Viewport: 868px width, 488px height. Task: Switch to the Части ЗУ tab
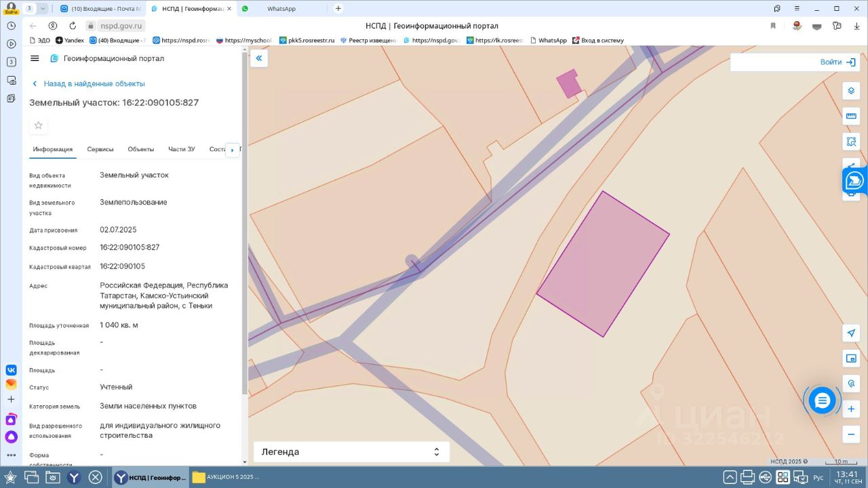182,149
